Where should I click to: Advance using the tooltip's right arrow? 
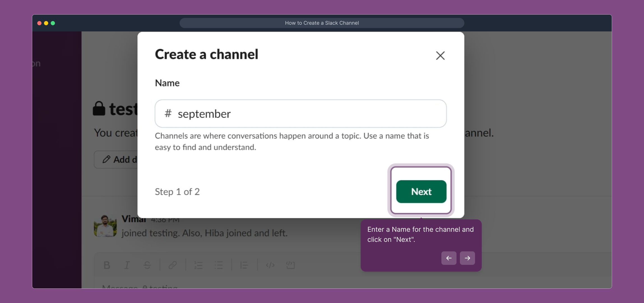pyautogui.click(x=467, y=258)
